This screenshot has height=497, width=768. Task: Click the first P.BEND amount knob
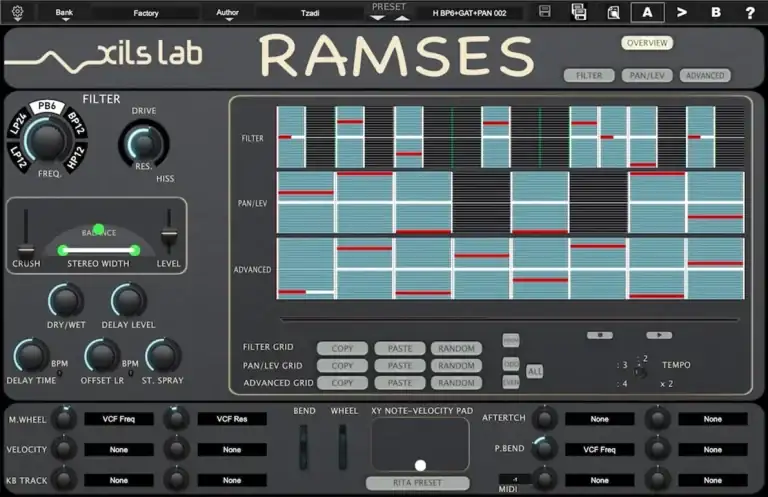click(x=544, y=448)
